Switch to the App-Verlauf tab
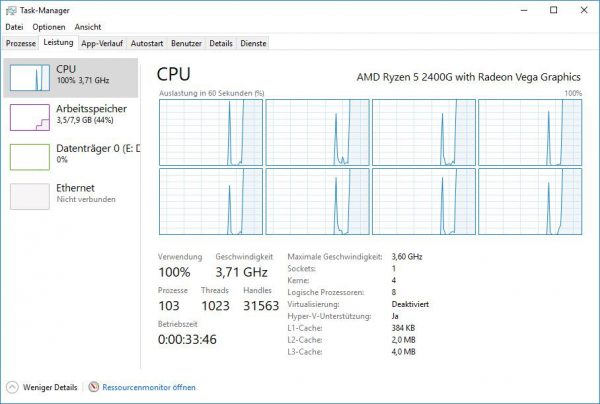 [102, 44]
